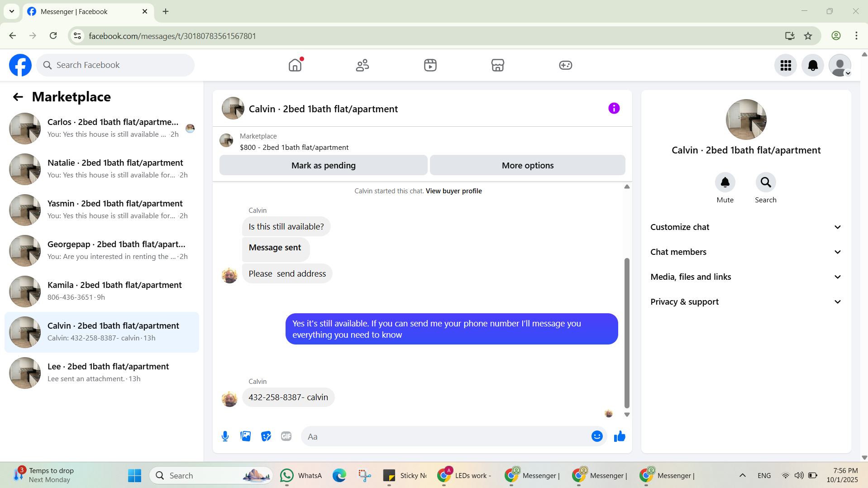The width and height of the screenshot is (868, 488).
Task: Select the Calvin conversation in the list
Action: (102, 332)
